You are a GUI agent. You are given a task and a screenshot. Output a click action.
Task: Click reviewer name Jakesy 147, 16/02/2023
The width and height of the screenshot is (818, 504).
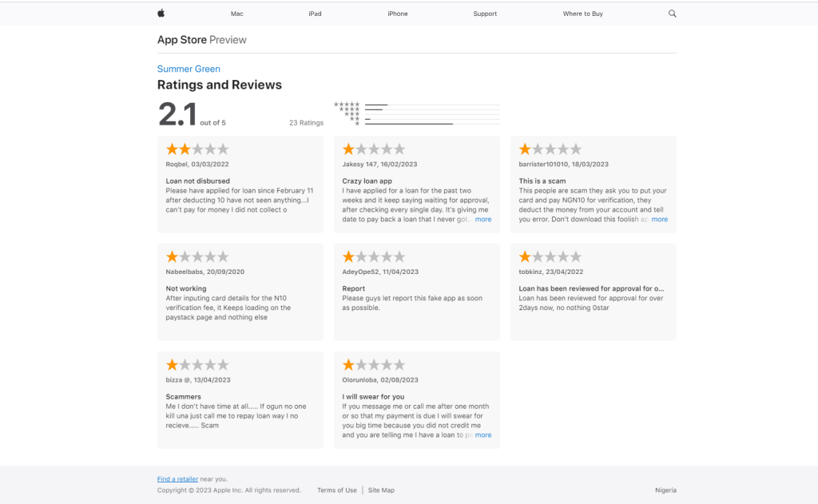click(x=379, y=165)
